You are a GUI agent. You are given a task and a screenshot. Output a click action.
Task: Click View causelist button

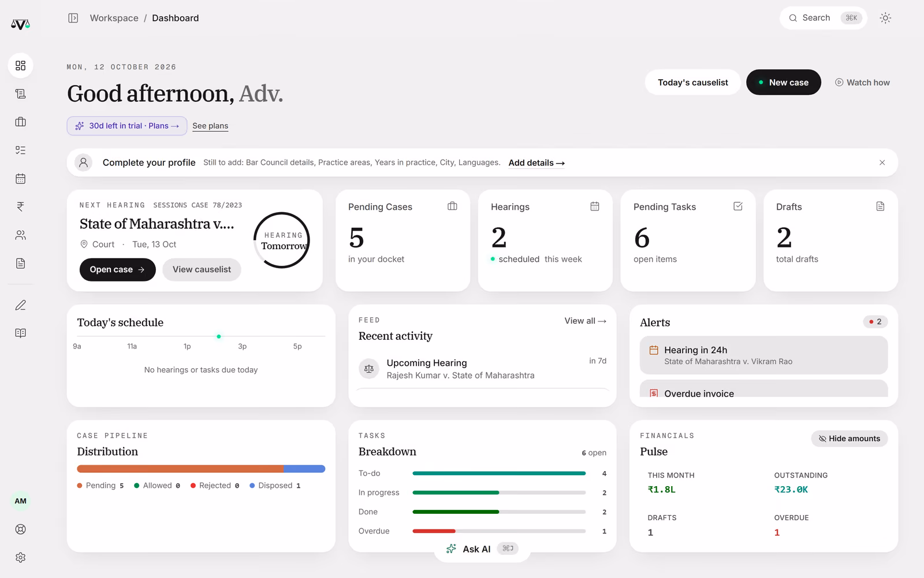click(x=202, y=270)
